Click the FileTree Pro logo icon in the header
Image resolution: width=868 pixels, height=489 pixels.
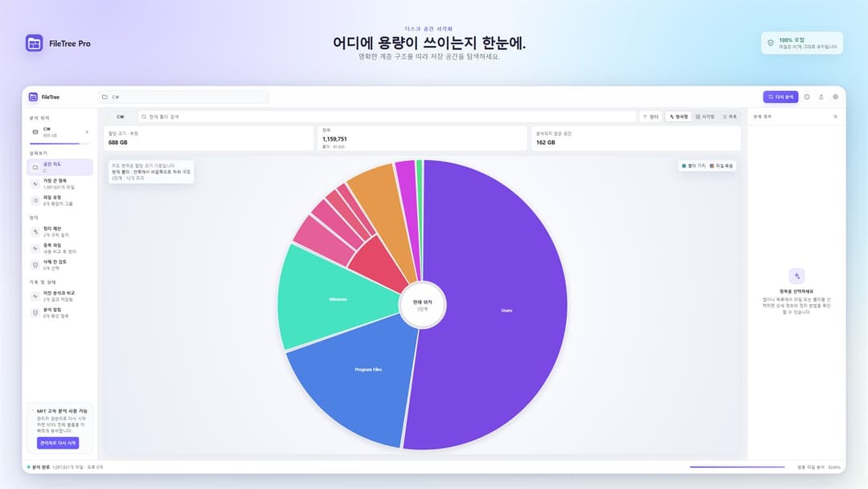tap(35, 43)
